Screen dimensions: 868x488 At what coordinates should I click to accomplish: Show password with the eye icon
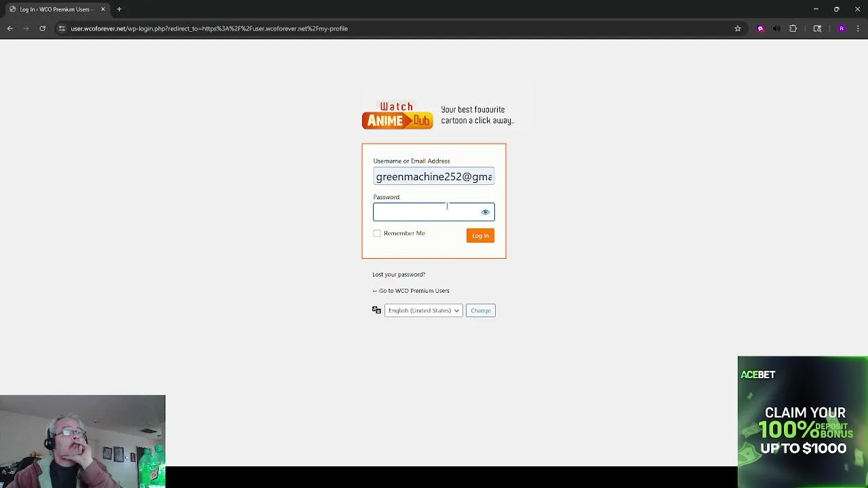pyautogui.click(x=485, y=212)
